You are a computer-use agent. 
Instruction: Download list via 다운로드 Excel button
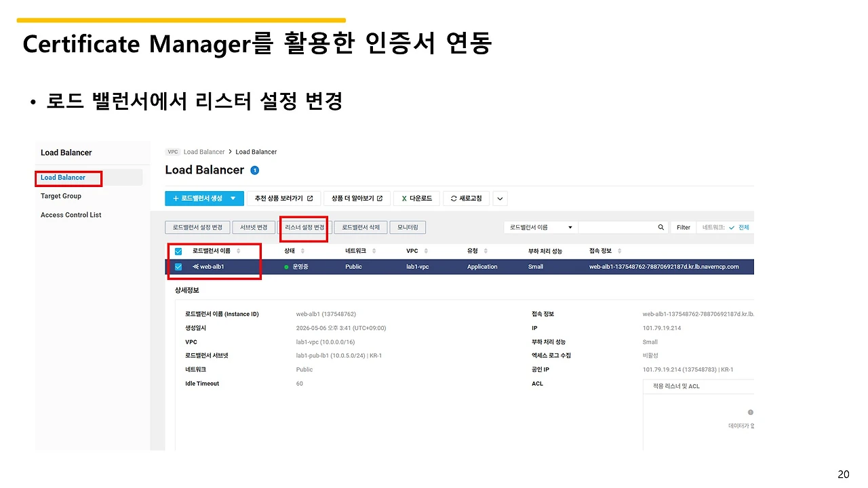pos(416,199)
